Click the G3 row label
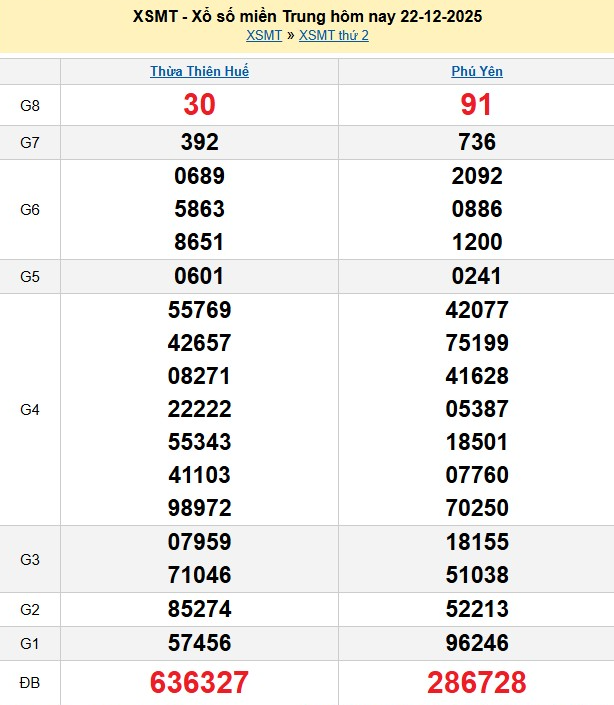 tap(30, 559)
